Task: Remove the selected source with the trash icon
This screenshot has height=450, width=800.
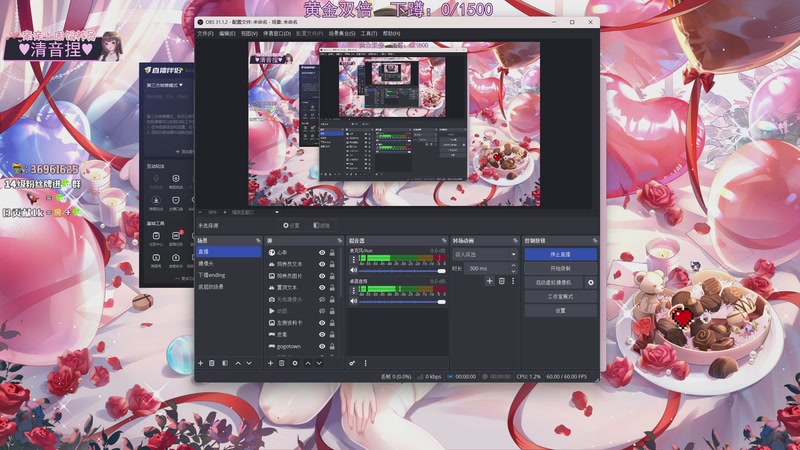Action: (282, 363)
